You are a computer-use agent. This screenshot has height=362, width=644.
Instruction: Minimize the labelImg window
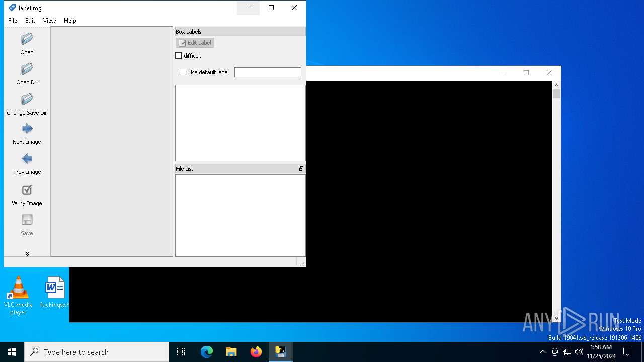point(248,8)
